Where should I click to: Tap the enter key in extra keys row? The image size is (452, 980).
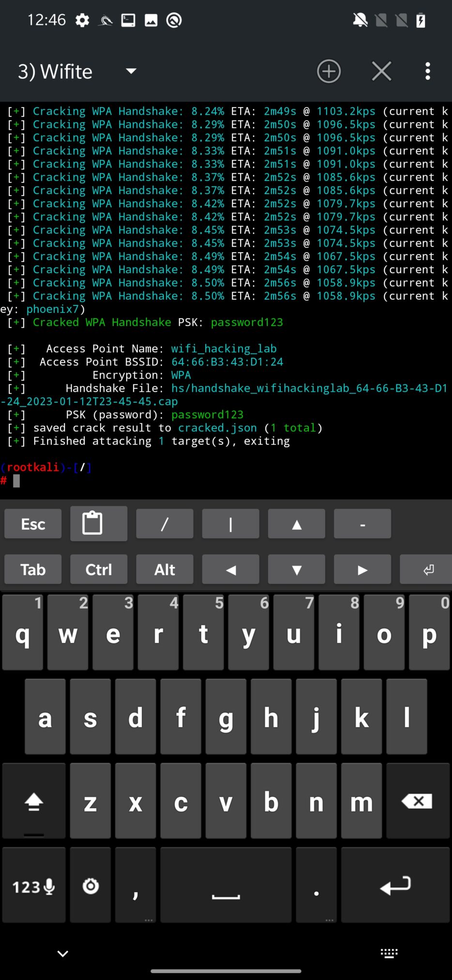coord(426,569)
